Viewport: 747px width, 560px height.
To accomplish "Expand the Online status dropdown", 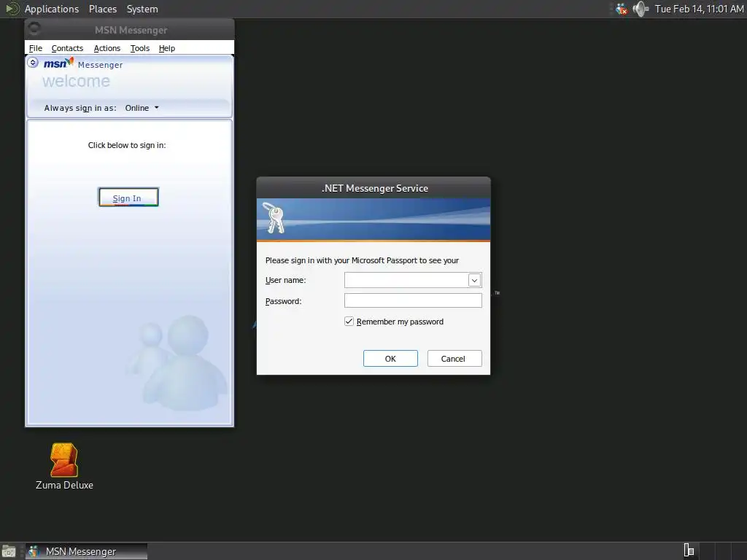I will point(142,108).
